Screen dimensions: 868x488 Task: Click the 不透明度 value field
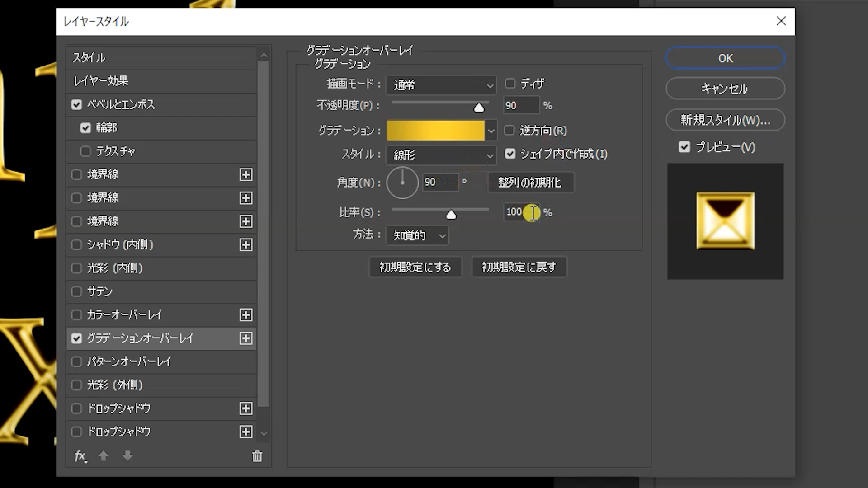[x=521, y=106]
